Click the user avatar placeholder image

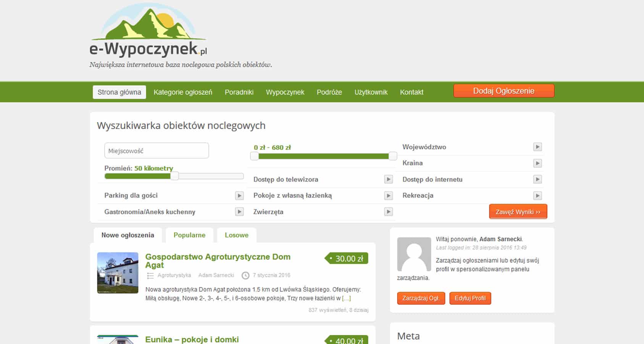[x=414, y=254]
